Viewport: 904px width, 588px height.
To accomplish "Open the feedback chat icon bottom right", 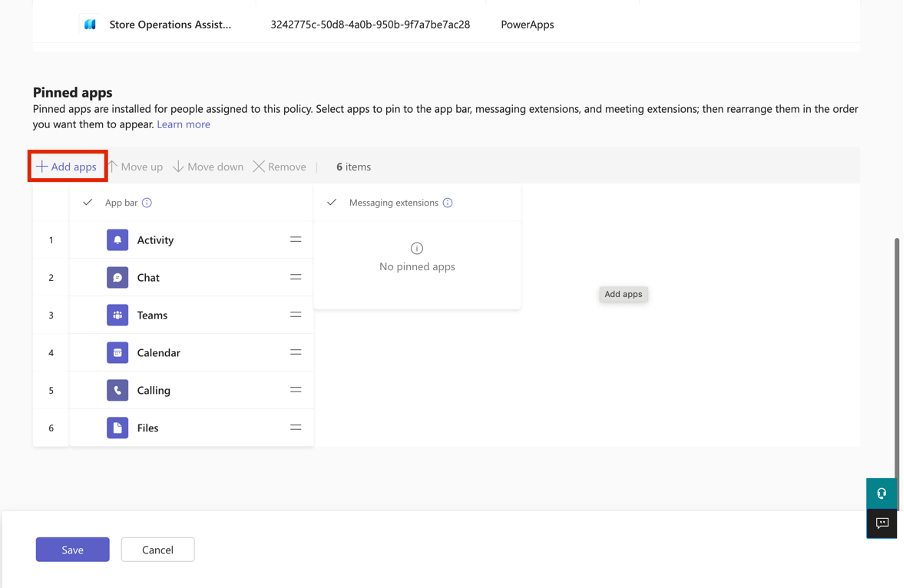I will point(881,523).
